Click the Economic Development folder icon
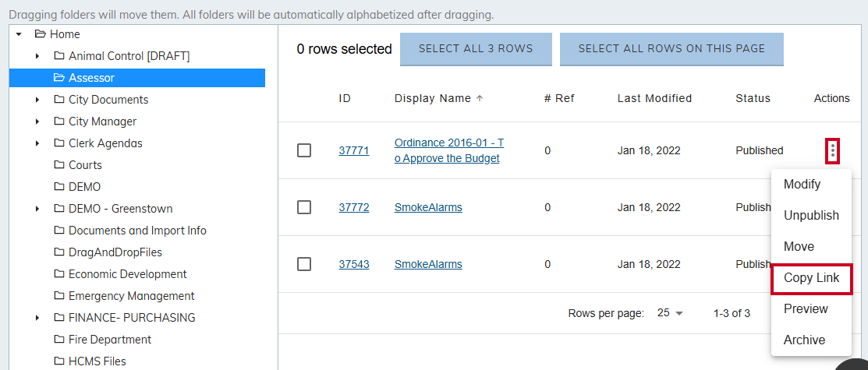Screen dimensions: 868x370 tap(58, 273)
